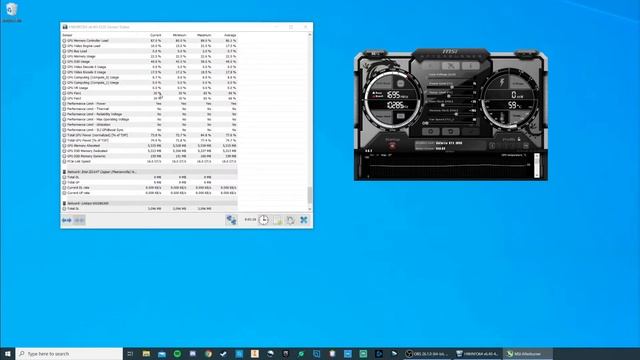Click taskbar search box
This screenshot has width=640, height=360.
(x=69, y=353)
